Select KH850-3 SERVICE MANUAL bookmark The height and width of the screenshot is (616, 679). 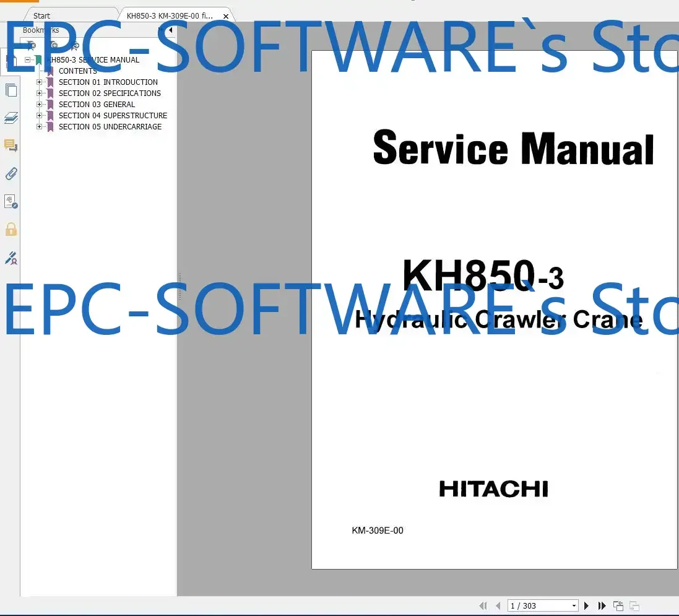[93, 60]
